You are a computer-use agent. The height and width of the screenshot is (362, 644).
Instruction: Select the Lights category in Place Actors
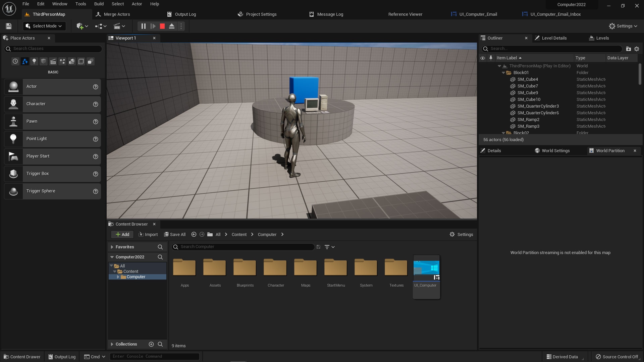click(34, 61)
